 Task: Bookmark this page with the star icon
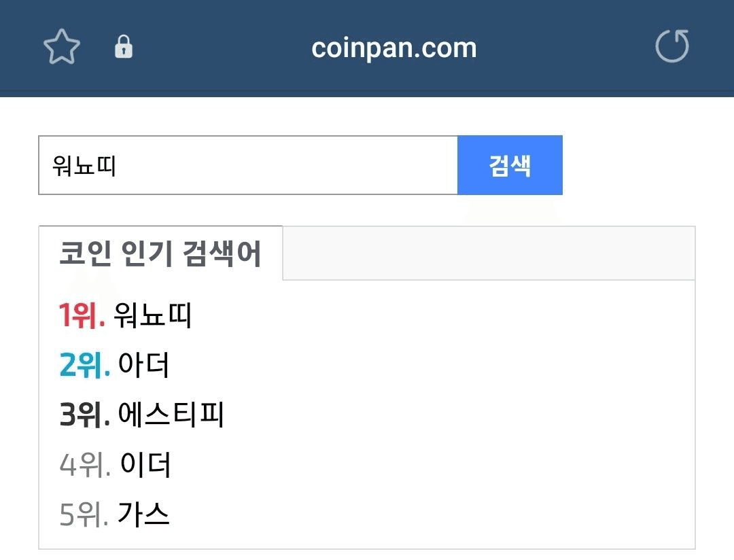[62, 47]
